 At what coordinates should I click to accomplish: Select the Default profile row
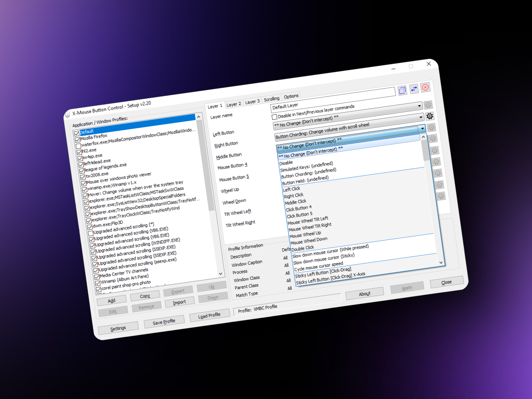tap(137, 125)
